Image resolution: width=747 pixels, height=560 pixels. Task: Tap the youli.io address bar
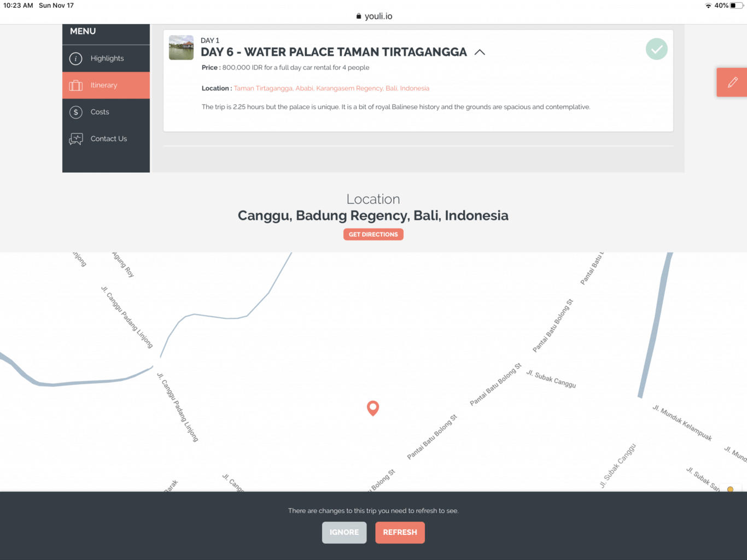(x=378, y=16)
